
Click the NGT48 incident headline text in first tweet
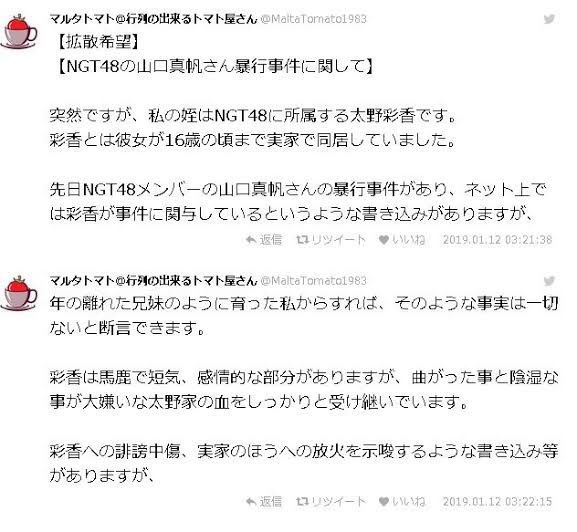[x=215, y=67]
